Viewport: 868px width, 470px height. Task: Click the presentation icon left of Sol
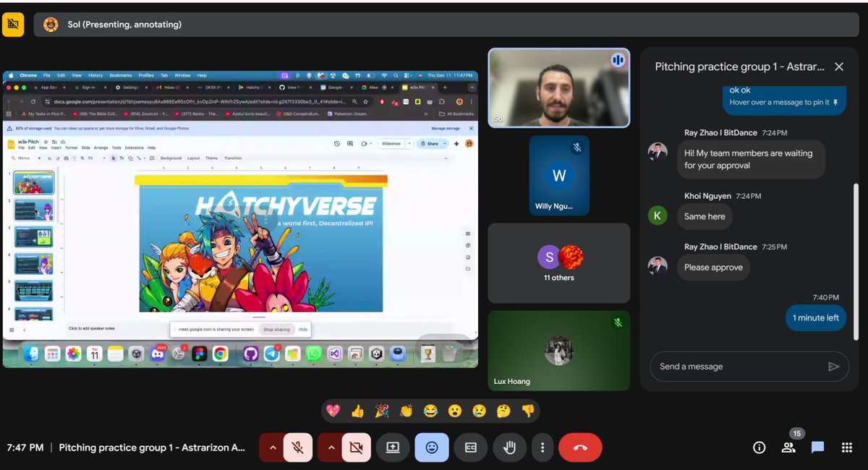click(12, 25)
